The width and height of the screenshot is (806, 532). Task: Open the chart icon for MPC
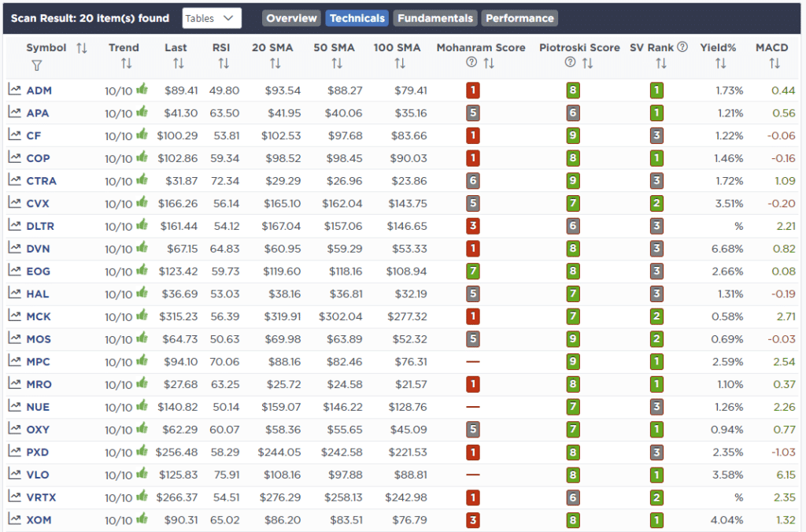tap(14, 361)
